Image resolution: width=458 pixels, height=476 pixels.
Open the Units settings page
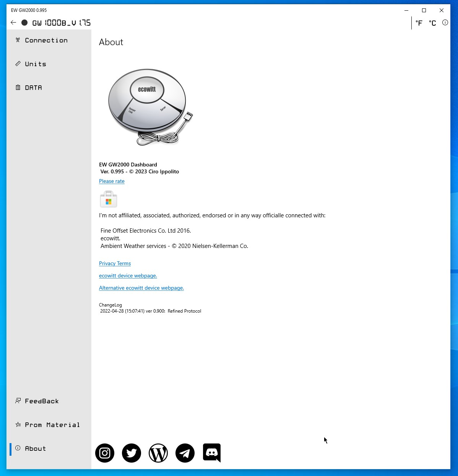tap(35, 64)
